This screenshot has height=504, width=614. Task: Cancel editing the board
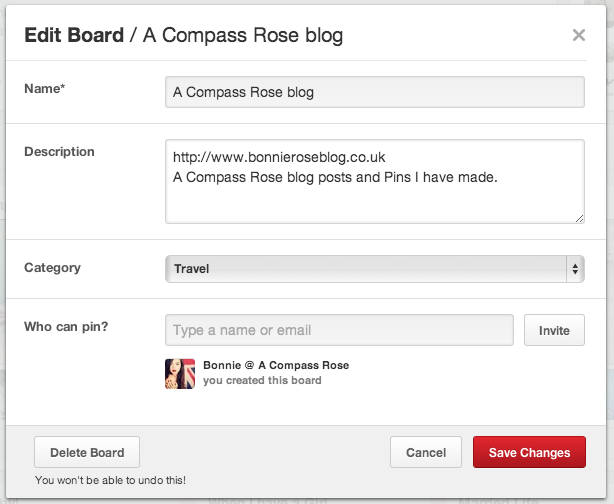[x=426, y=453]
